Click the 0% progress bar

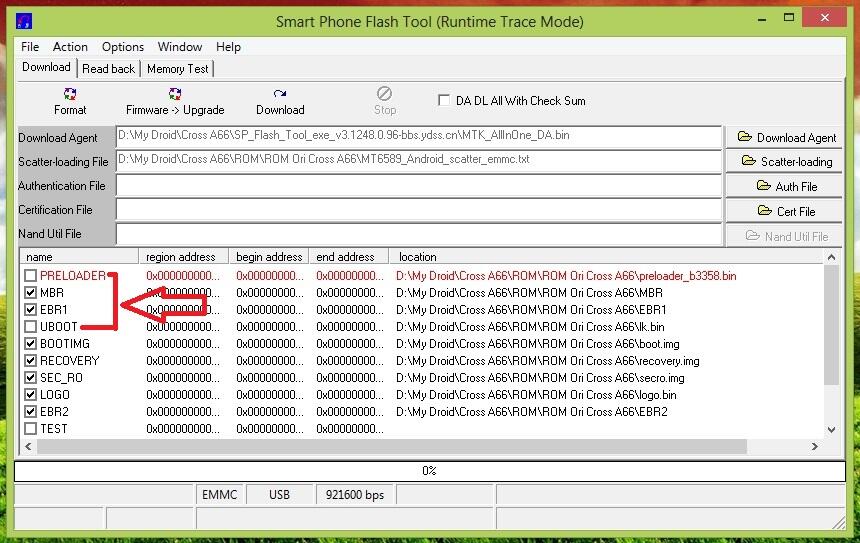click(x=429, y=471)
